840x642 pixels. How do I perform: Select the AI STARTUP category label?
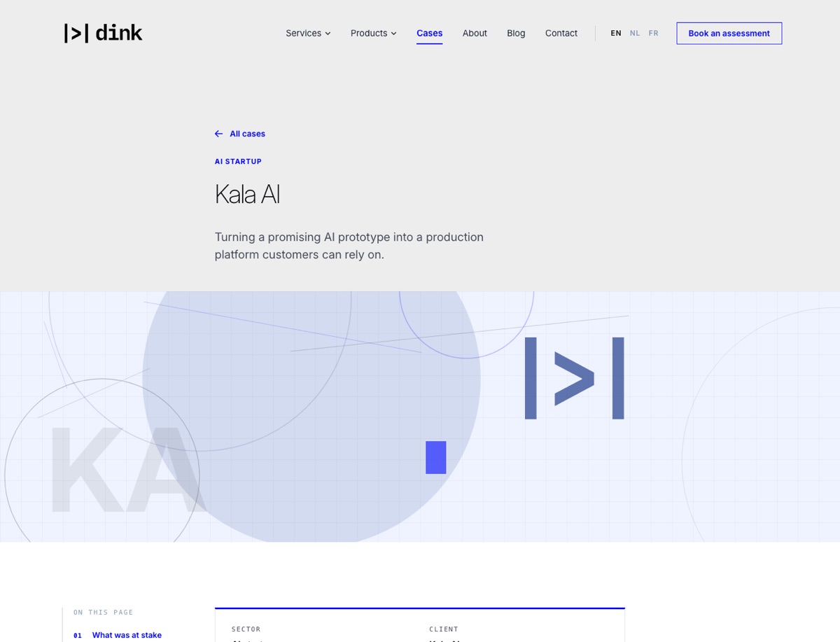(238, 162)
